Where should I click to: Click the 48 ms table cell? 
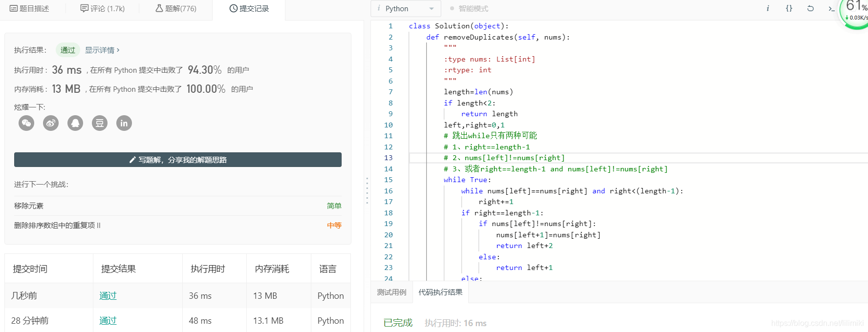(200, 320)
